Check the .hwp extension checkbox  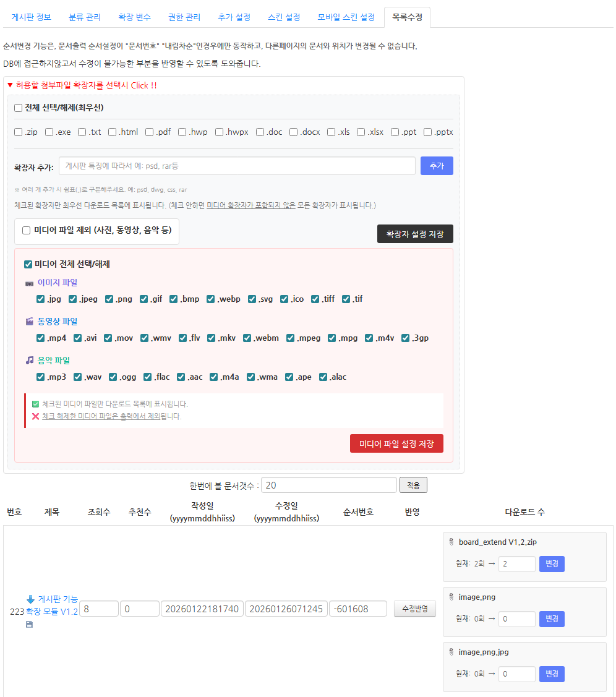point(182,132)
